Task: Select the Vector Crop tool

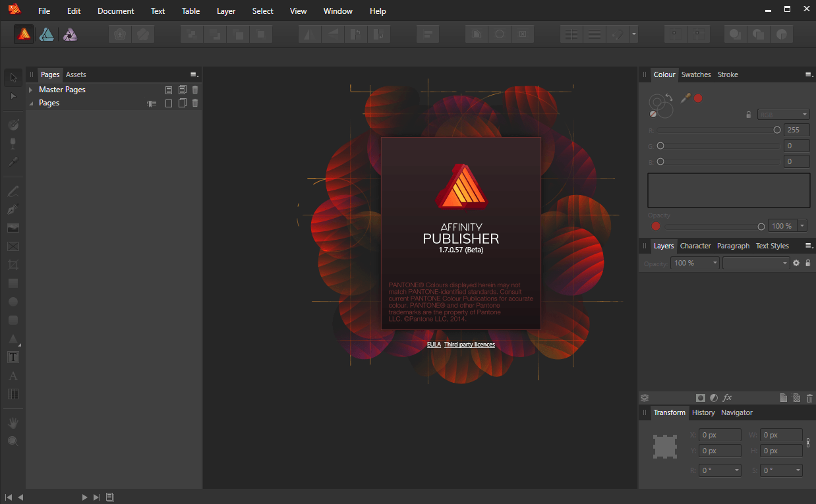Action: [13, 265]
